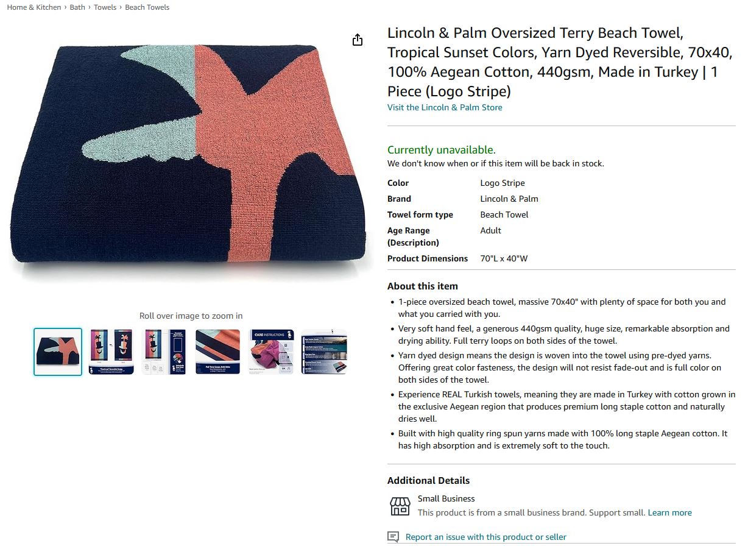
Task: Go to the Towels breadcrumb category
Action: (x=105, y=7)
